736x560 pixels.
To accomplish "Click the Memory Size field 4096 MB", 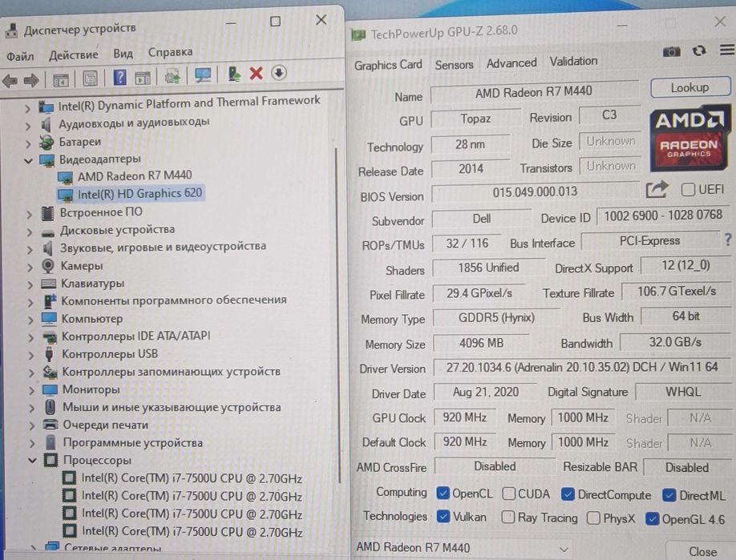I will click(481, 343).
